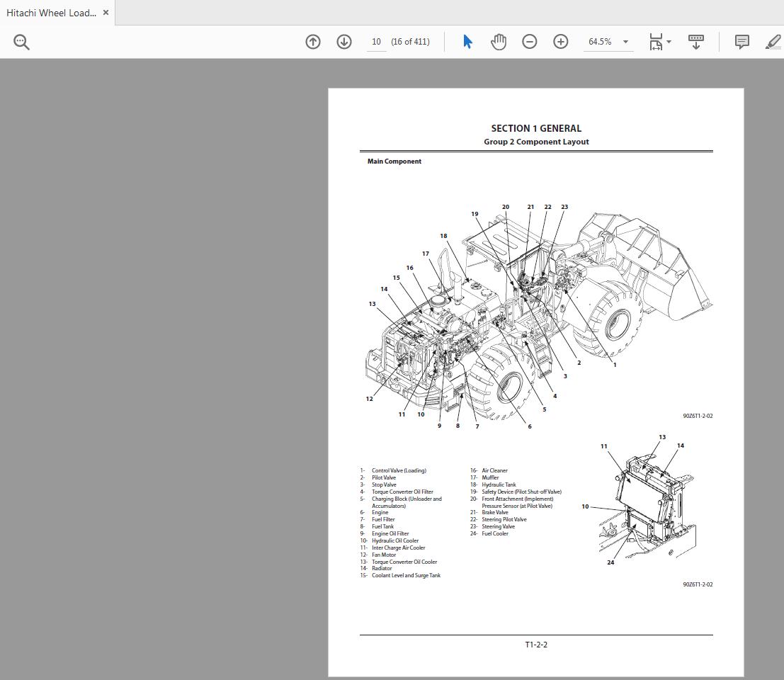Image resolution: width=784 pixels, height=680 pixels.
Task: Go to the previous page with up arrow
Action: point(312,42)
